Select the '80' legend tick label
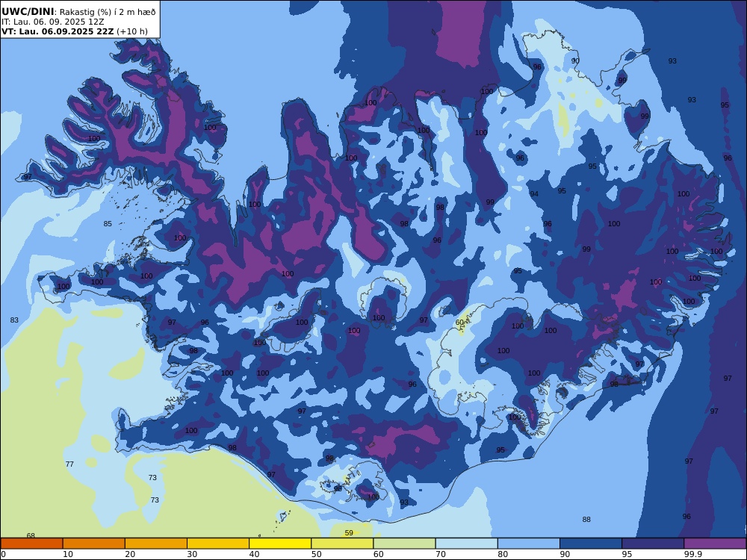Screen dimensions: 747x560 [x=503, y=554]
